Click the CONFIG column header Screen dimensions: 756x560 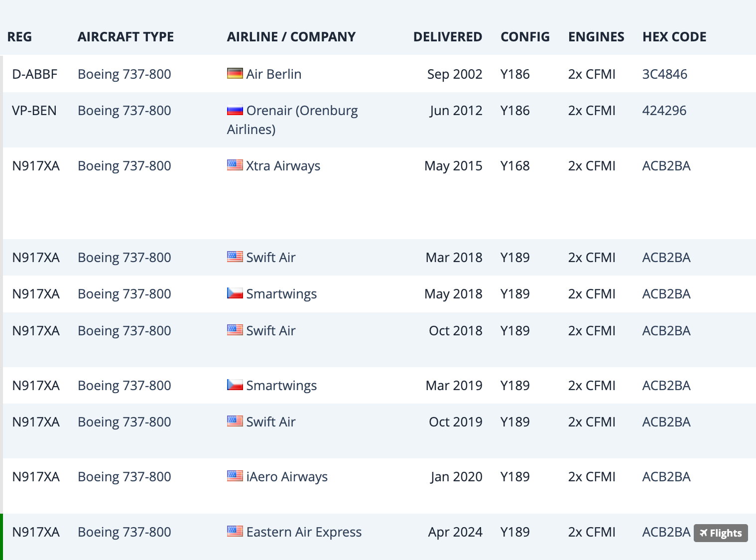525,37
